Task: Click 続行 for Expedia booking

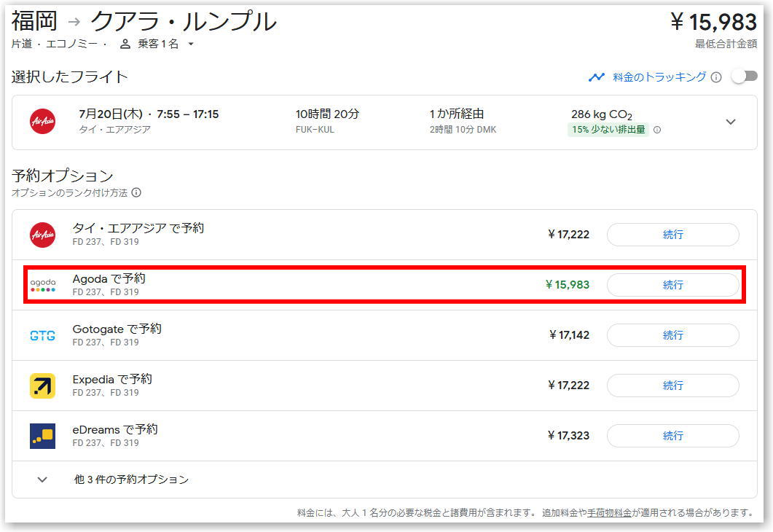Action: (673, 386)
